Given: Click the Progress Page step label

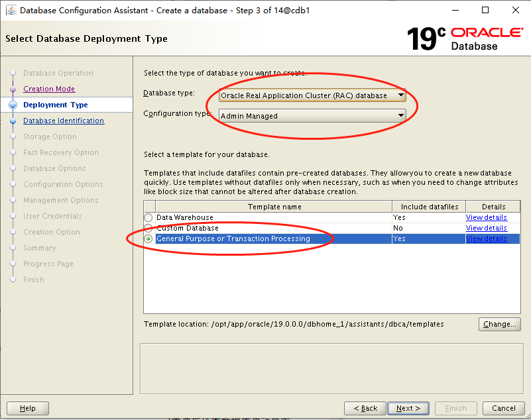Looking at the screenshot, I should (x=48, y=264).
